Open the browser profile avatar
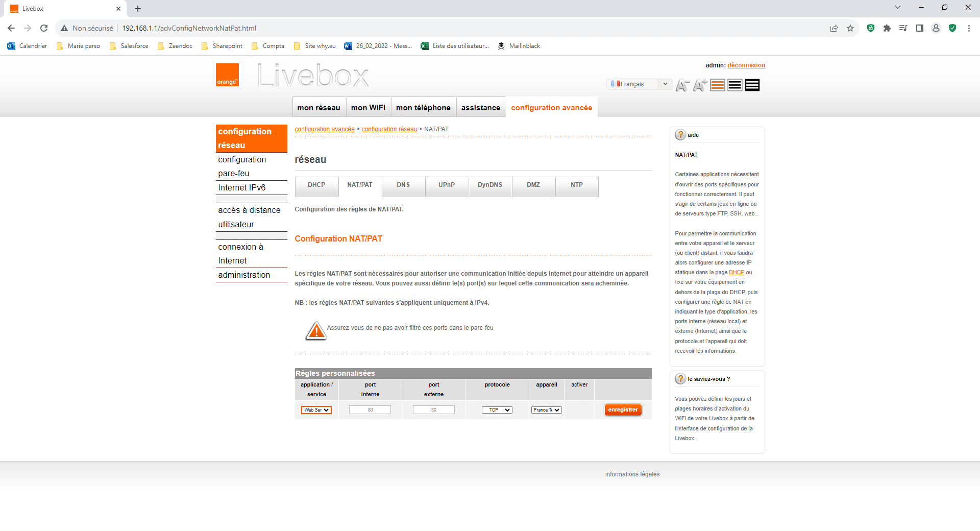Viewport: 980px width, 531px height. [936, 28]
